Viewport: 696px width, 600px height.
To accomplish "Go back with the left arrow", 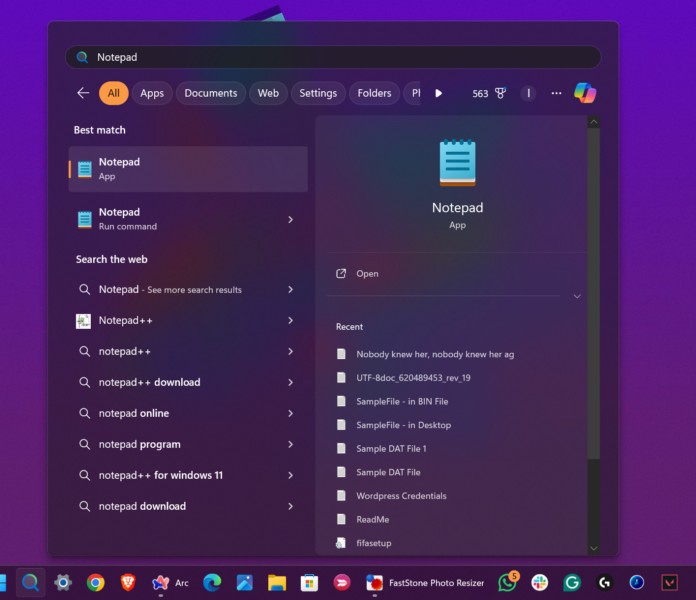I will (x=83, y=93).
